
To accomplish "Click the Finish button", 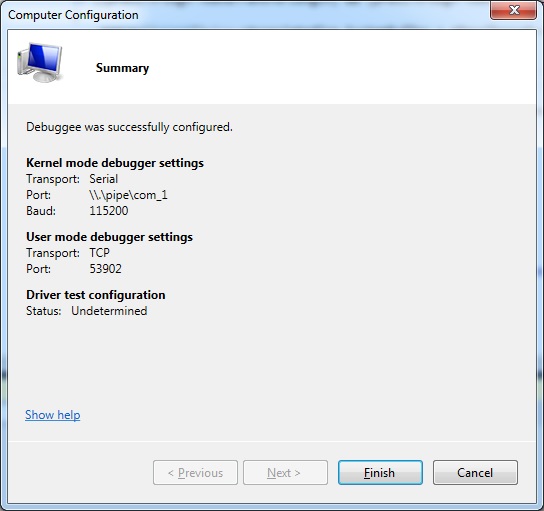I will 380,472.
